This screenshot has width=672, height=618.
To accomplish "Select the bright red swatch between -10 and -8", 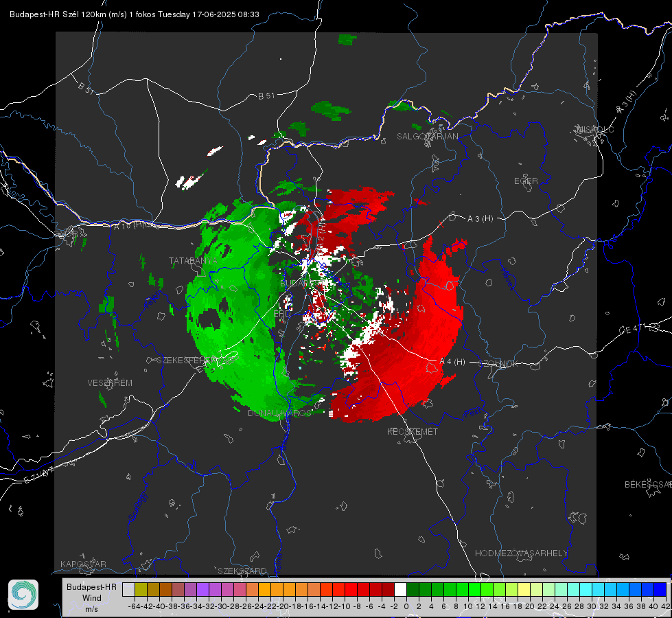I will click(x=351, y=589).
